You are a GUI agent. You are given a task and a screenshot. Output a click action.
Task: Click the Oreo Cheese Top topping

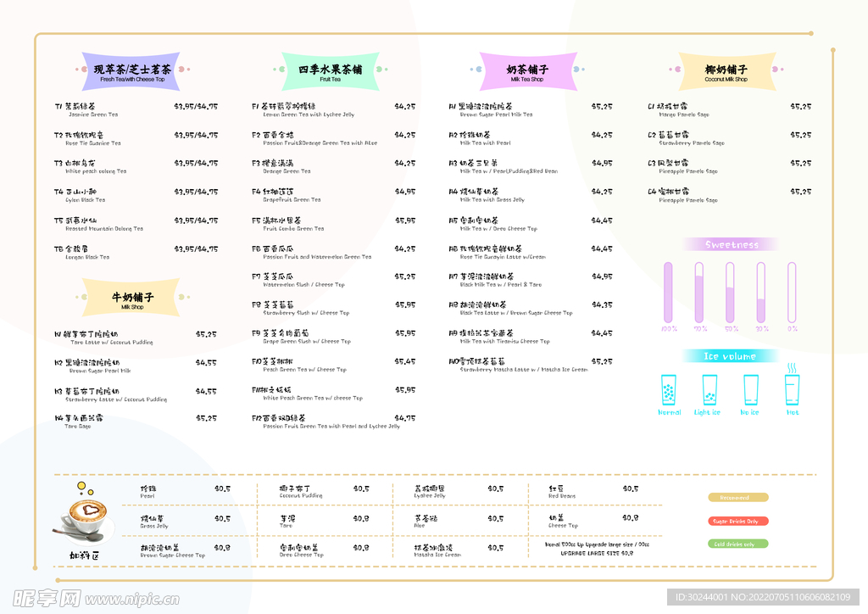325,551
